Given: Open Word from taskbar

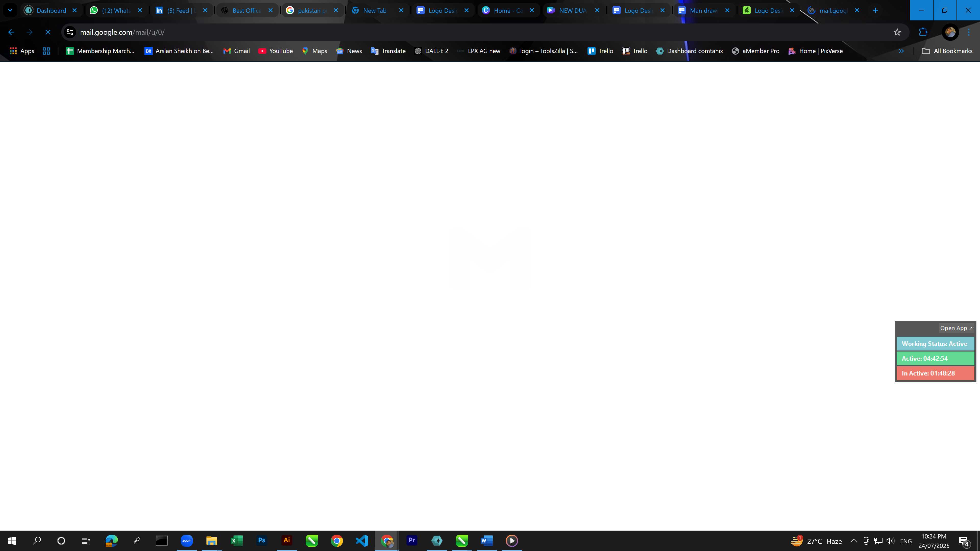Looking at the screenshot, I should point(487,541).
